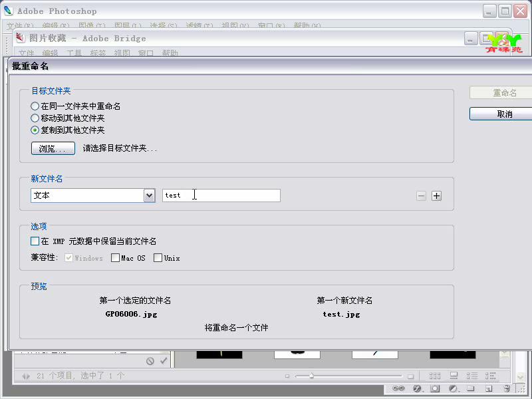The image size is (532, 399).
Task: Click original filename GP06006.jpg in preview
Action: (x=131, y=314)
